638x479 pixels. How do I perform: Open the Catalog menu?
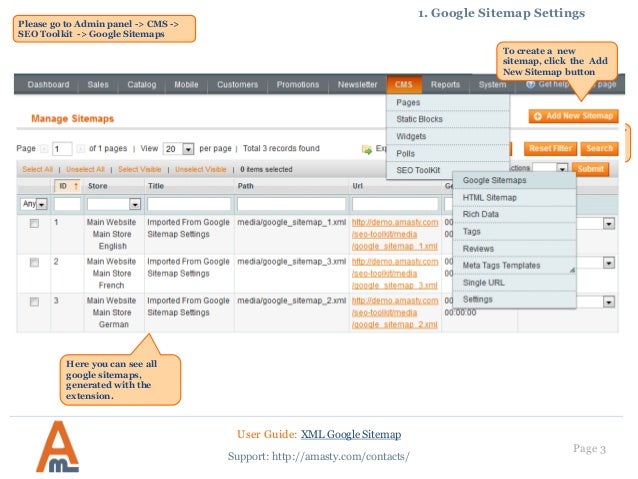(x=142, y=85)
